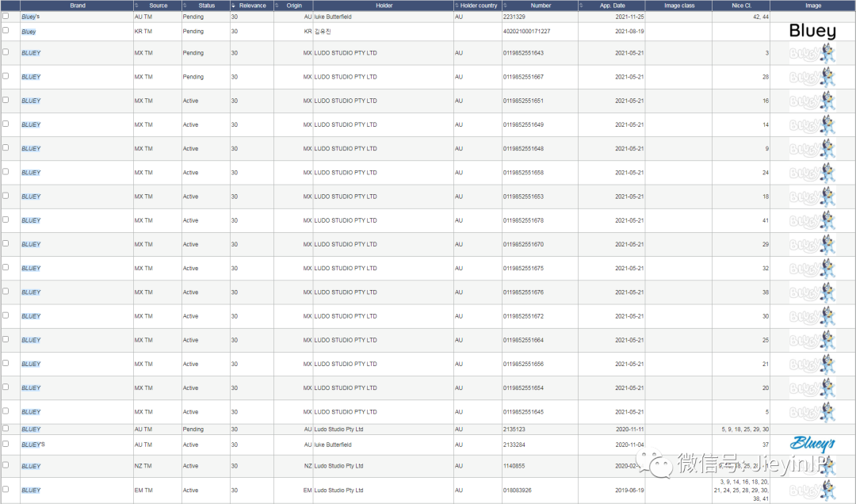Screen dimensions: 856x504
Task: Open black Bluey wordmark image in KR row
Action: (812, 31)
